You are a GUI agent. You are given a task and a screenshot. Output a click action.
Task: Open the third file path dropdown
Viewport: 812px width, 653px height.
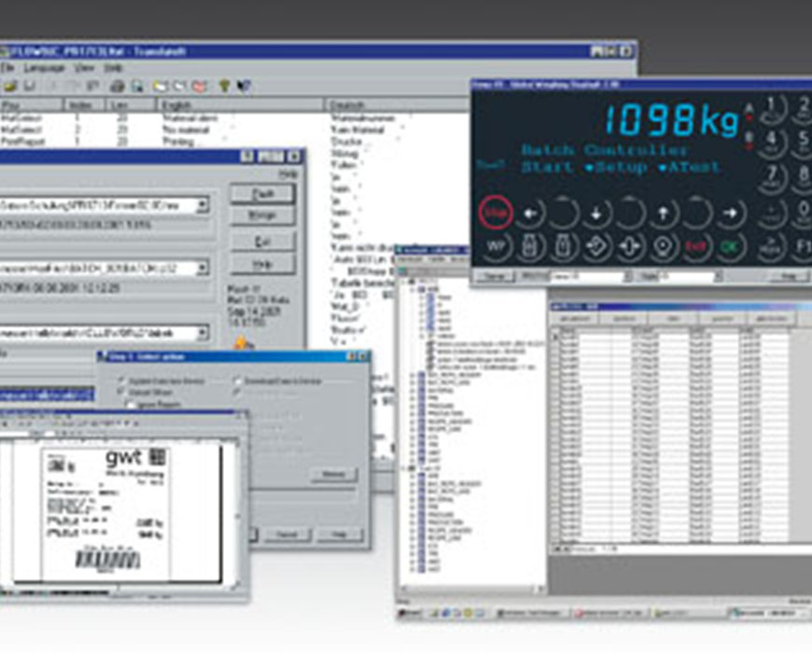(x=203, y=333)
